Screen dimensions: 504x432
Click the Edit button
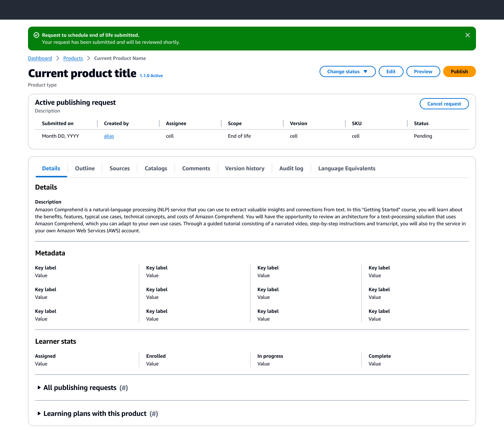pos(391,71)
